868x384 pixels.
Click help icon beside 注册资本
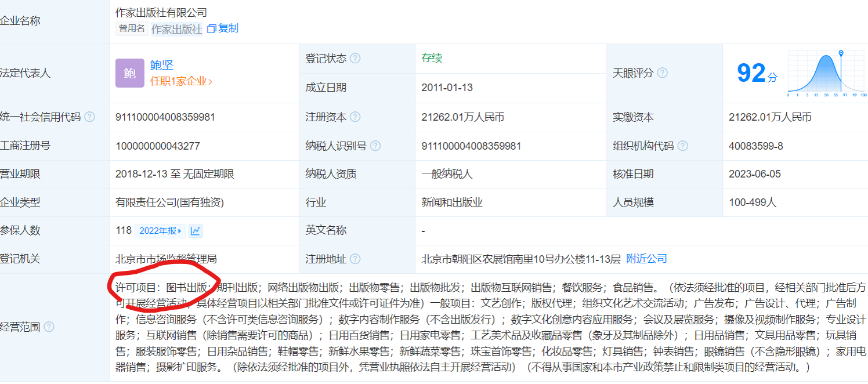[355, 117]
